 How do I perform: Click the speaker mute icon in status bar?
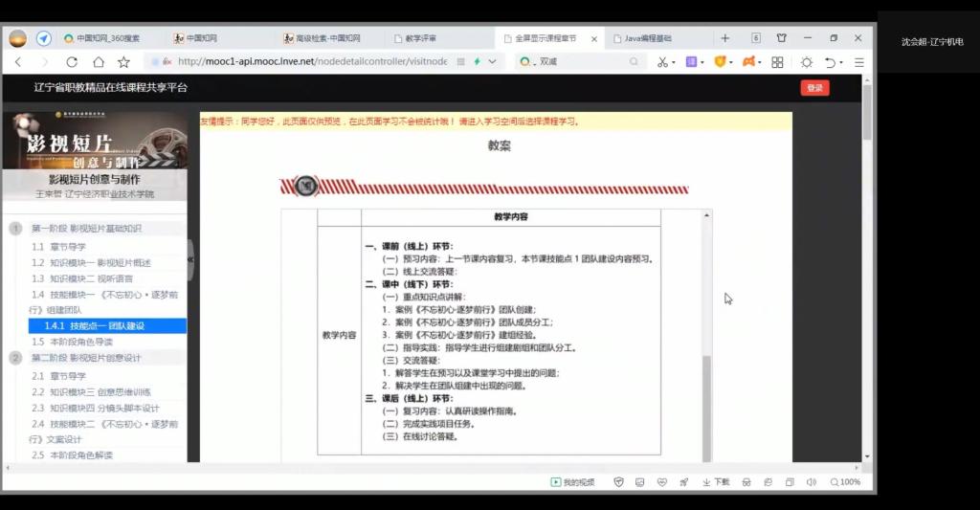pyautogui.click(x=812, y=482)
